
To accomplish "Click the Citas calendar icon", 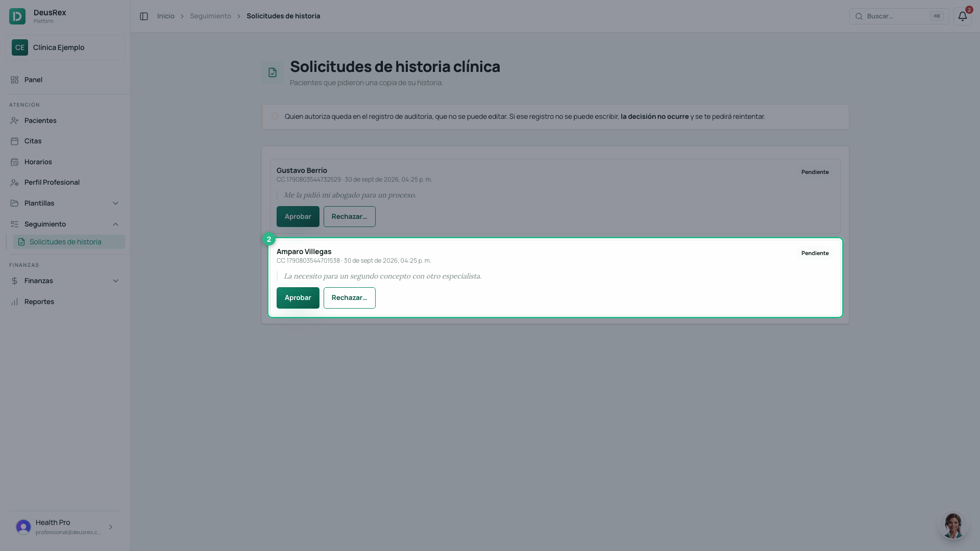I will tap(14, 141).
